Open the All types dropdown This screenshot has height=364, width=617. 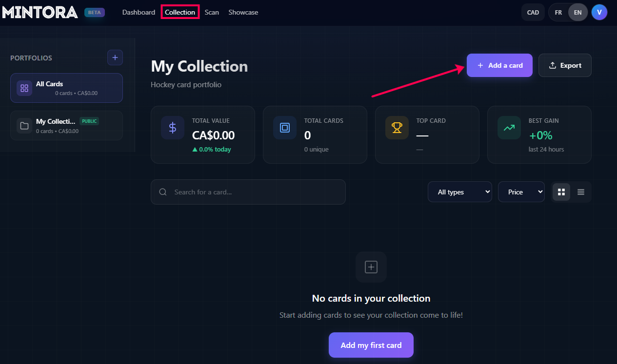pos(460,192)
